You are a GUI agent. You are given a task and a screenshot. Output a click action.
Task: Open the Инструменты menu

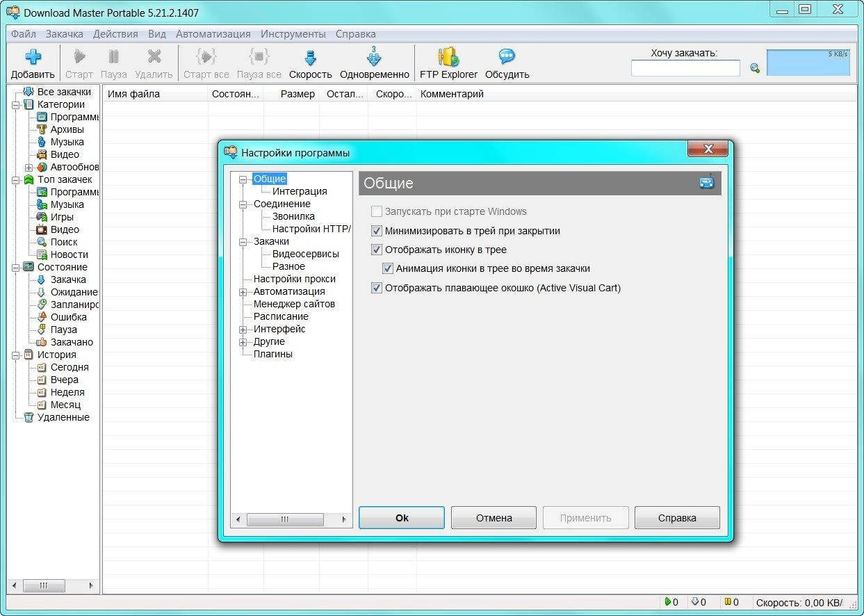(x=293, y=33)
